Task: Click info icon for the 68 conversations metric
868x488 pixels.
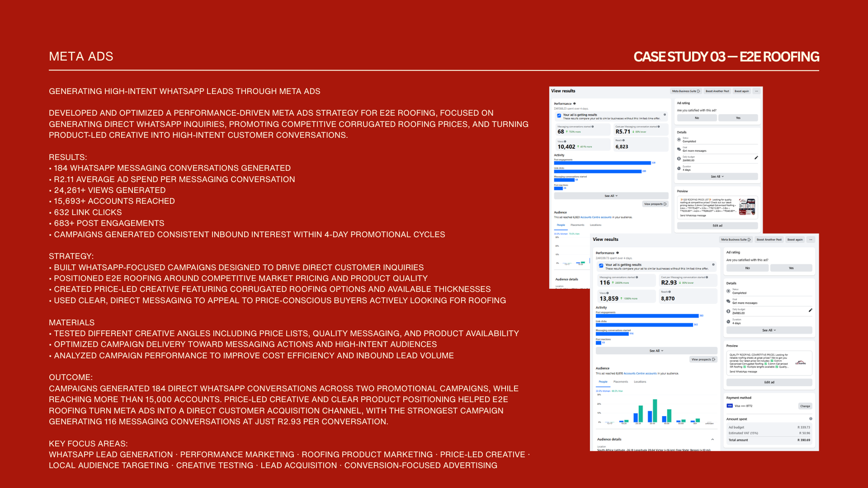Action: point(593,127)
